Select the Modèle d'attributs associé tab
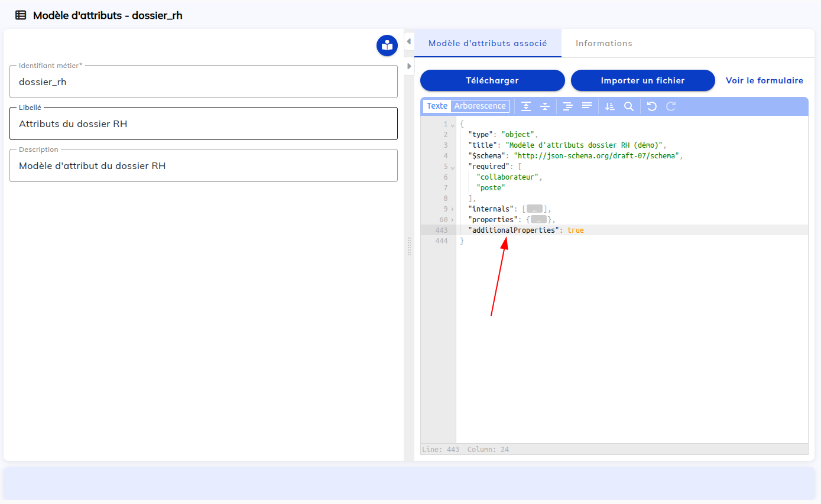 (488, 43)
